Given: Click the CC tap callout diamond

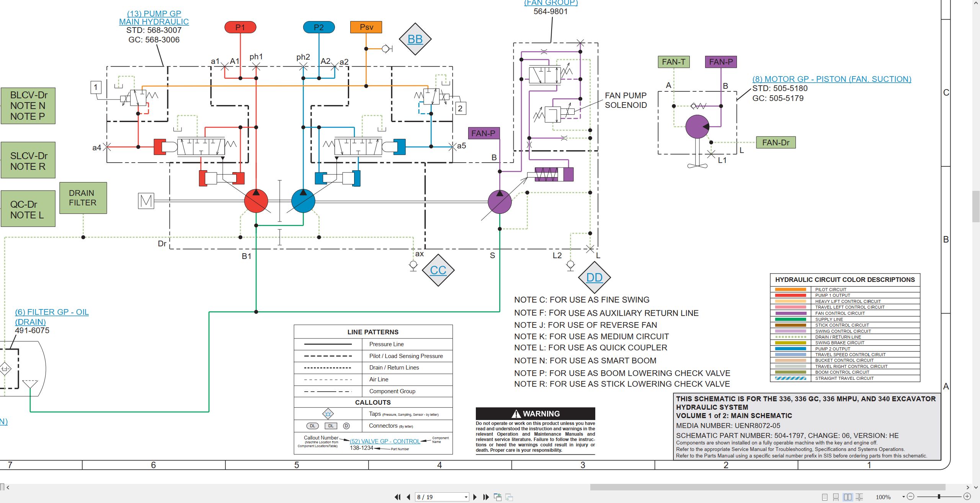Looking at the screenshot, I should [x=438, y=270].
